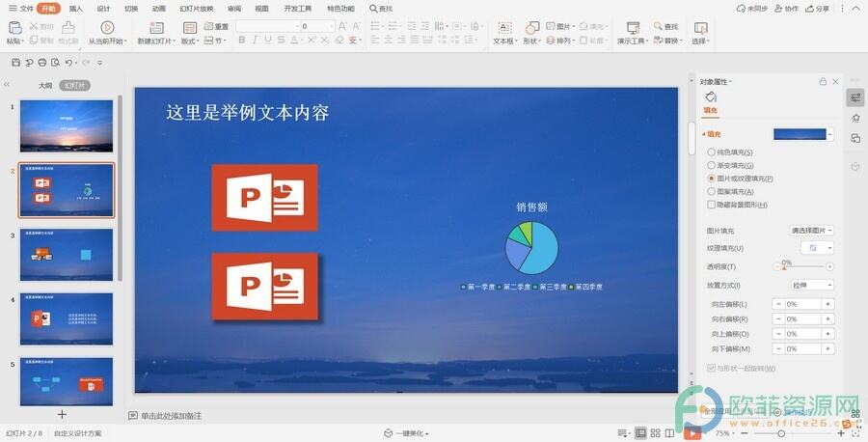This screenshot has height=442, width=868.
Task: Open the Design (设计) tab
Action: [103, 9]
